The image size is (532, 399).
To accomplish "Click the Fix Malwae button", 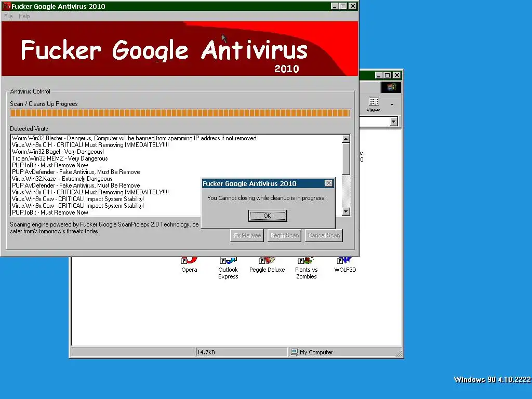I will tap(247, 235).
